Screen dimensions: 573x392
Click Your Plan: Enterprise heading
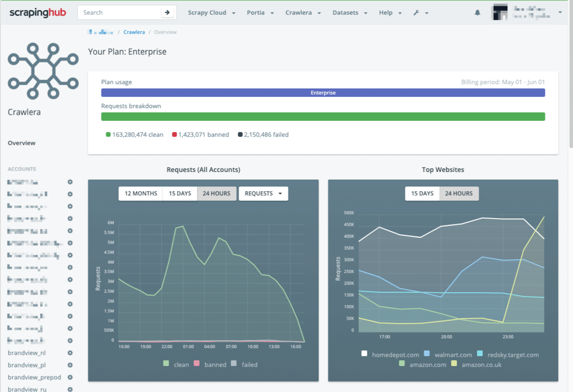127,52
